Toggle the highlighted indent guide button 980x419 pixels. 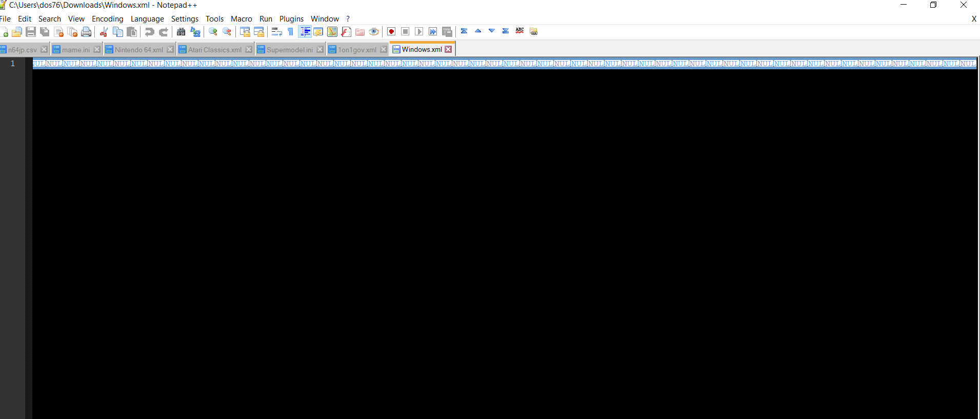click(305, 32)
